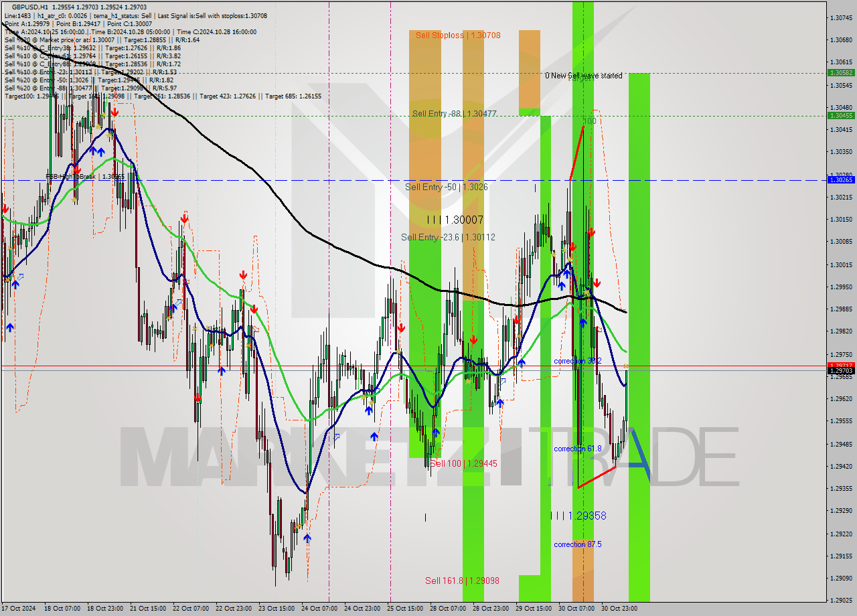Click the 'correction 61.8' label
The image size is (857, 616).
pyautogui.click(x=578, y=449)
